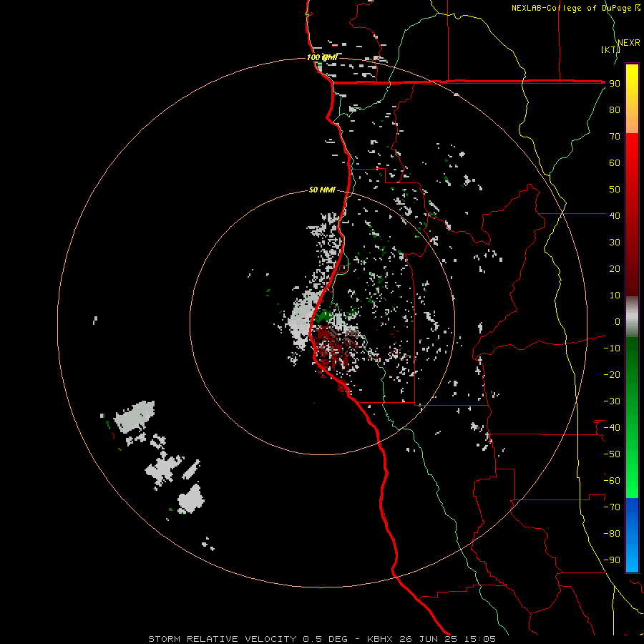This screenshot has width=644, height=644.
Task: Click the blue bottom segment of color bar
Action: pyautogui.click(x=632, y=535)
